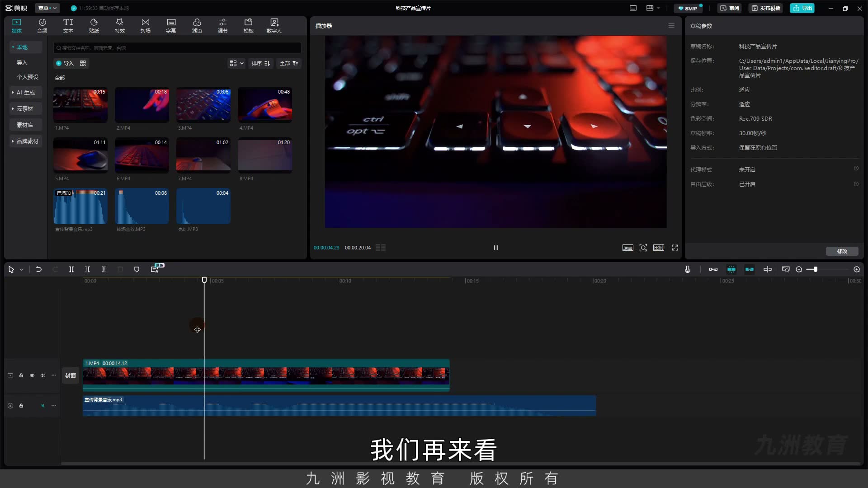Toggle main track magnet linking

[x=713, y=269]
